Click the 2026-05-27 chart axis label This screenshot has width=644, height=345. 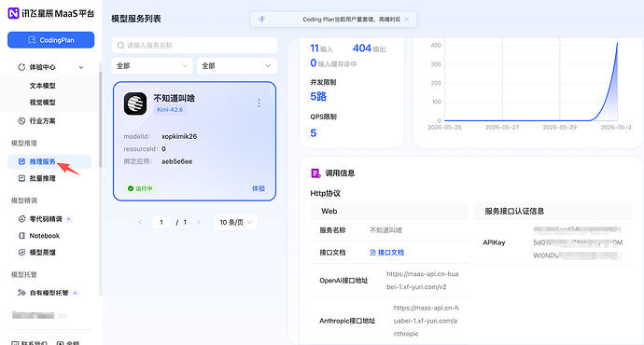click(x=502, y=128)
